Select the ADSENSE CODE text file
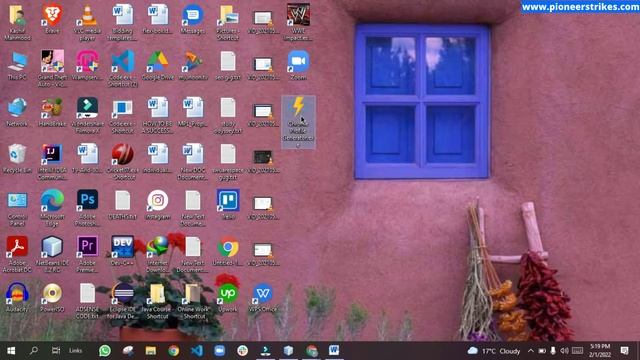 (87, 302)
